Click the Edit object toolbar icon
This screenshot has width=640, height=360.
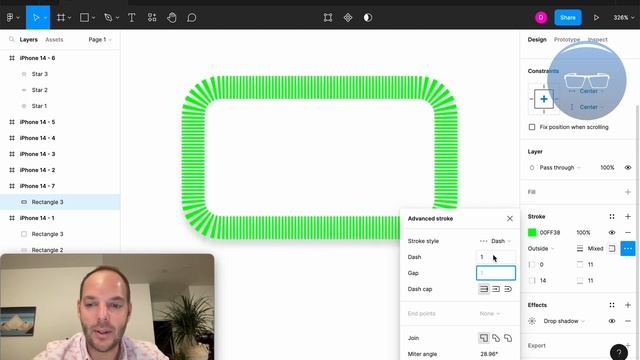(x=328, y=18)
